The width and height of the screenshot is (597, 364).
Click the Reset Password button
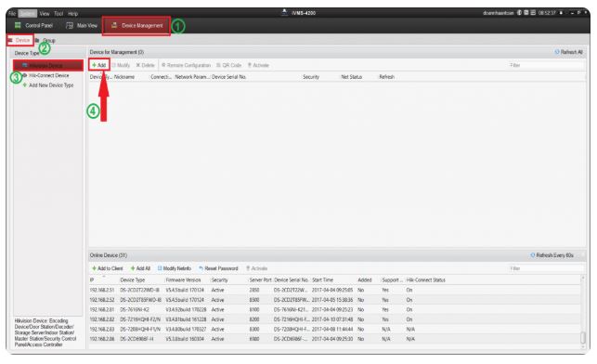(218, 268)
